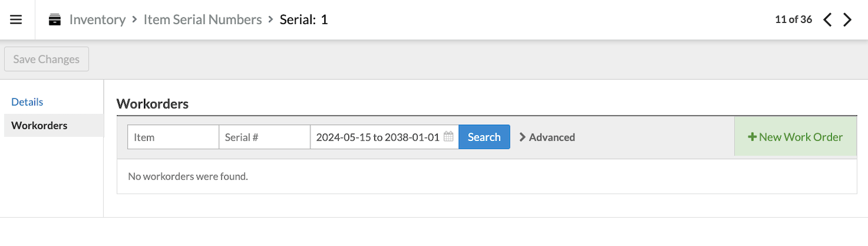The height and width of the screenshot is (246, 868).
Task: Go to the previous serial record
Action: [x=828, y=20]
